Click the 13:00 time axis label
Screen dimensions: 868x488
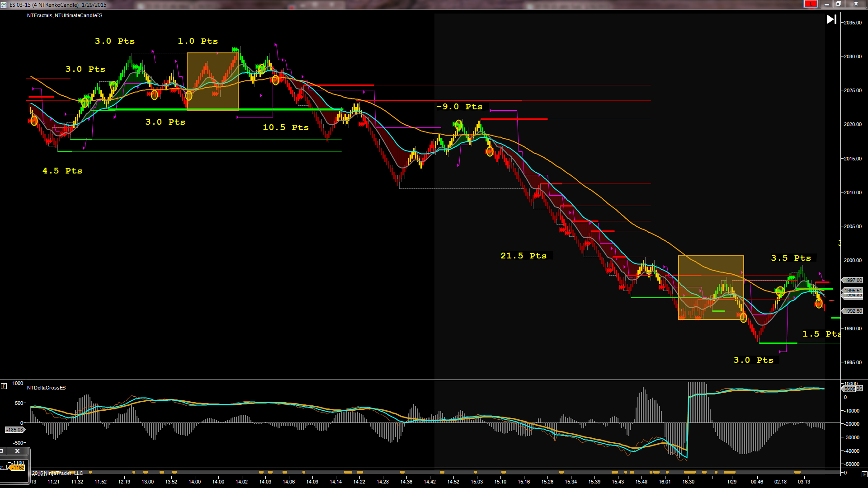pyautogui.click(x=147, y=482)
